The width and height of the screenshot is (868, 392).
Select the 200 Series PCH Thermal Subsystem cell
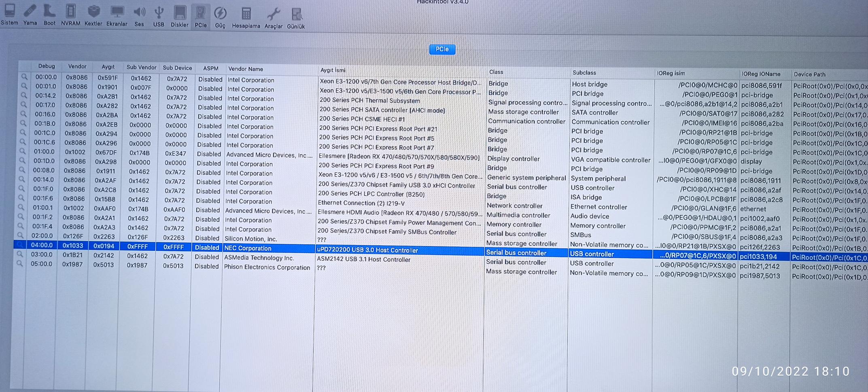pyautogui.click(x=370, y=100)
